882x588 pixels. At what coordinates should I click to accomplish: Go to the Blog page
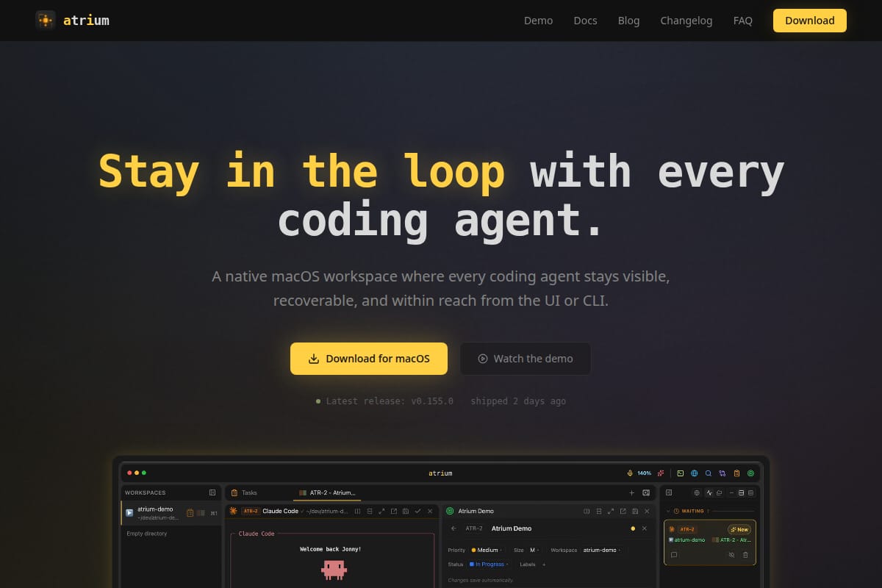pos(628,21)
